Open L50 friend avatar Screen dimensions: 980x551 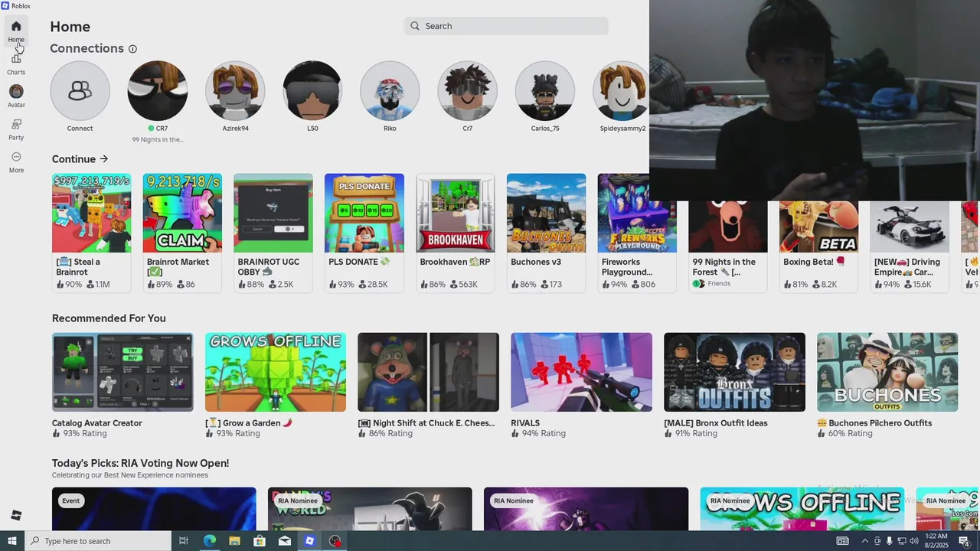point(312,91)
